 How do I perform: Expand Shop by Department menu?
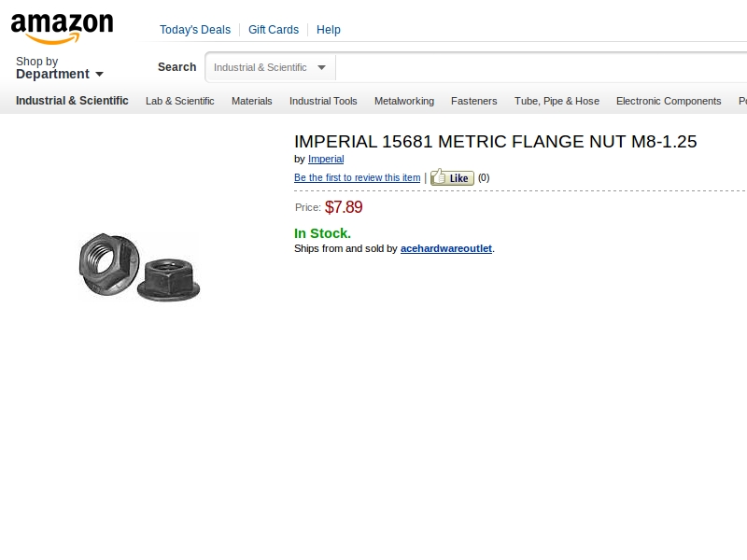click(59, 68)
